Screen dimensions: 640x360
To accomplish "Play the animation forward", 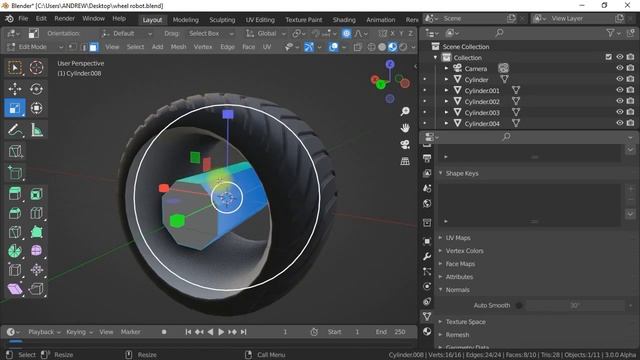I will (x=221, y=332).
